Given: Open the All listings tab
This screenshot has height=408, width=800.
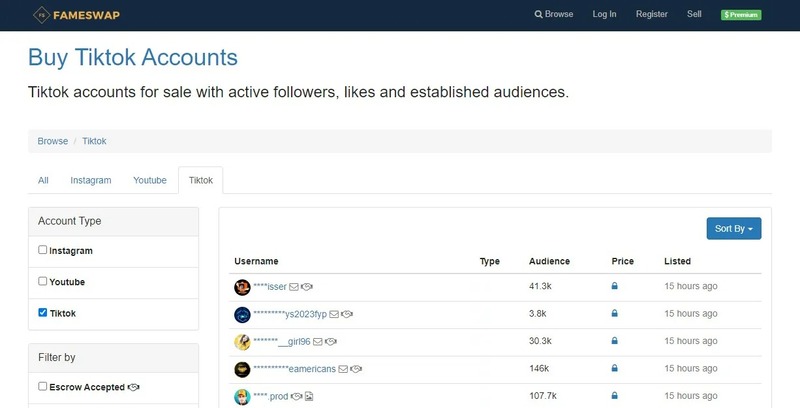Looking at the screenshot, I should [x=43, y=180].
